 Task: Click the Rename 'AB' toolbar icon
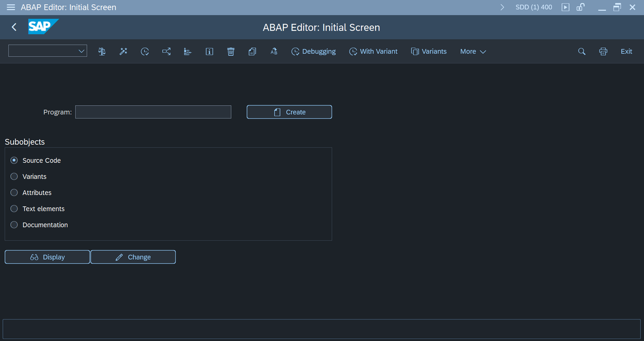coord(274,51)
